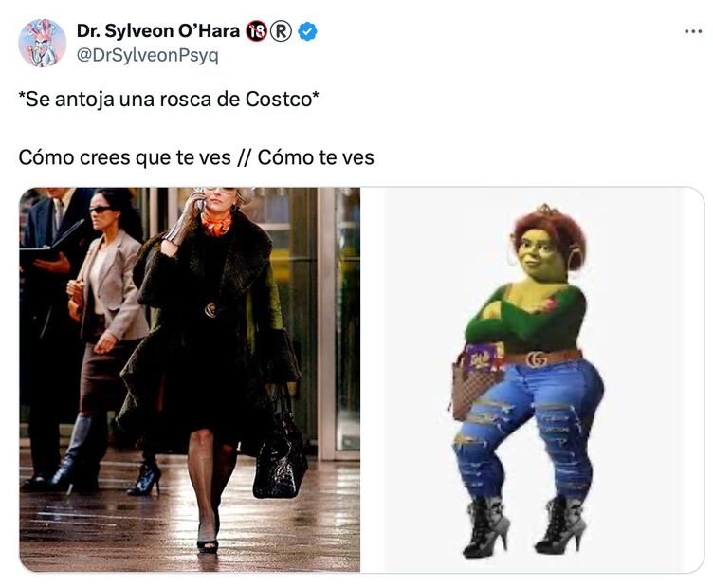Open the Sylveon profile avatar
Screen dimensions: 713x588
click(x=43, y=44)
